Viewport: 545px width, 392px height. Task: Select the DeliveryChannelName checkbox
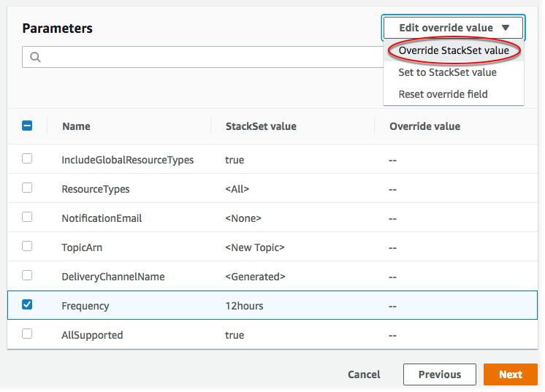tap(27, 275)
